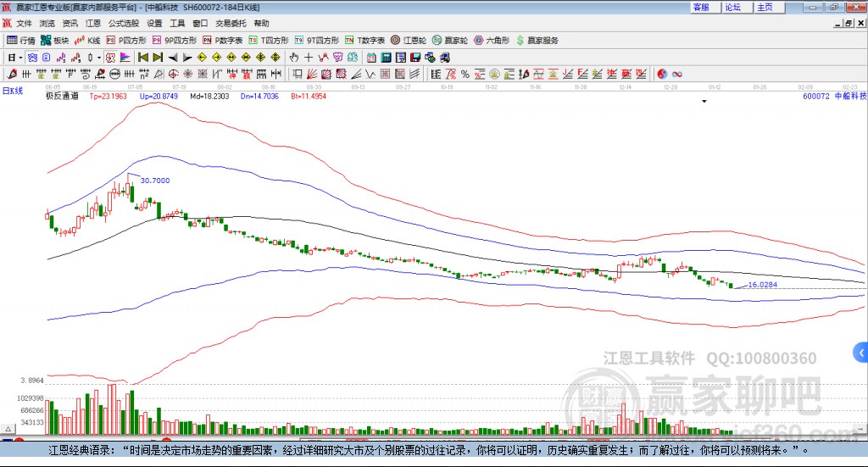Open the 窗口 menu

[x=200, y=23]
